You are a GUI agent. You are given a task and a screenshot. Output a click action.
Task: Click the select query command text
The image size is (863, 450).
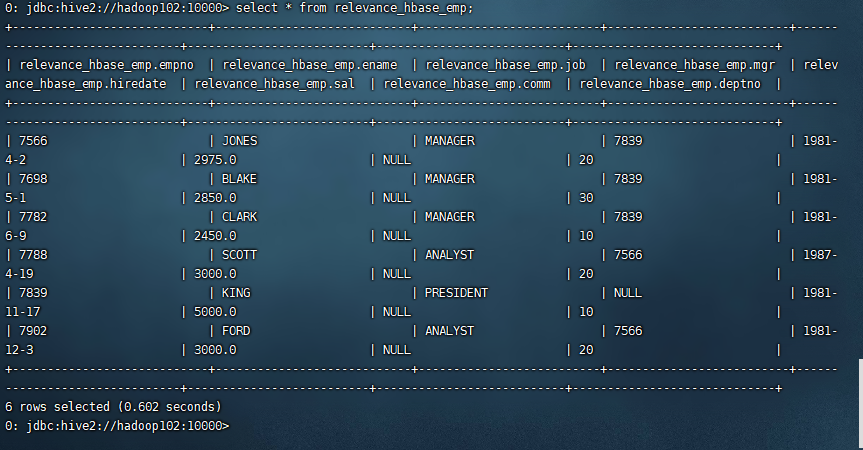(354, 8)
